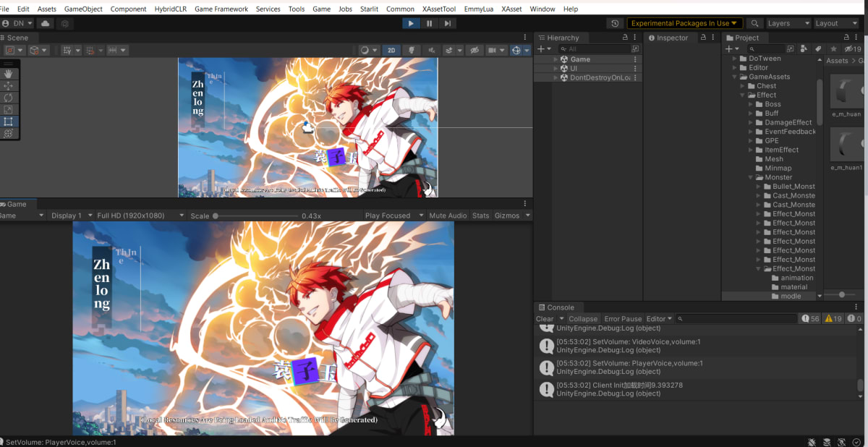
Task: Click the Pause button
Action: 430,23
